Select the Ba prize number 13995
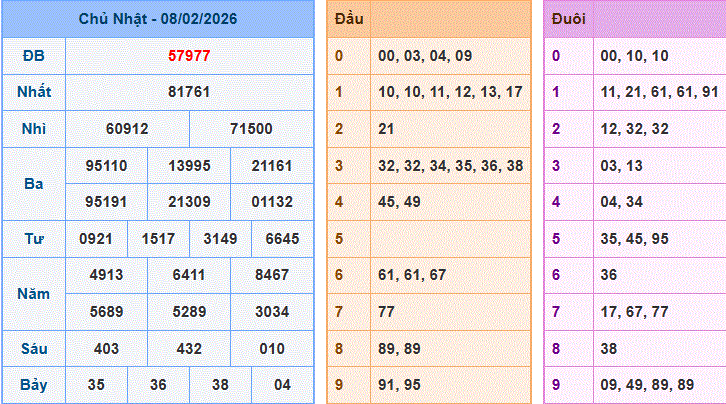This screenshot has height=404, width=726. (189, 166)
